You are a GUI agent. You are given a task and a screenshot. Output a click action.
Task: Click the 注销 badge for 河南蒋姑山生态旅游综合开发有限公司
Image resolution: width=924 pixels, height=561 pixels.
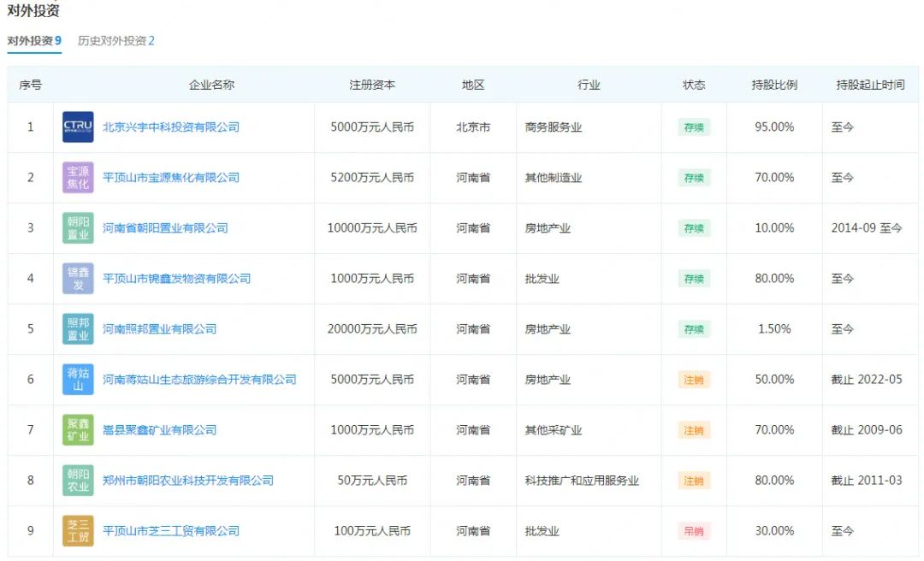click(x=696, y=379)
